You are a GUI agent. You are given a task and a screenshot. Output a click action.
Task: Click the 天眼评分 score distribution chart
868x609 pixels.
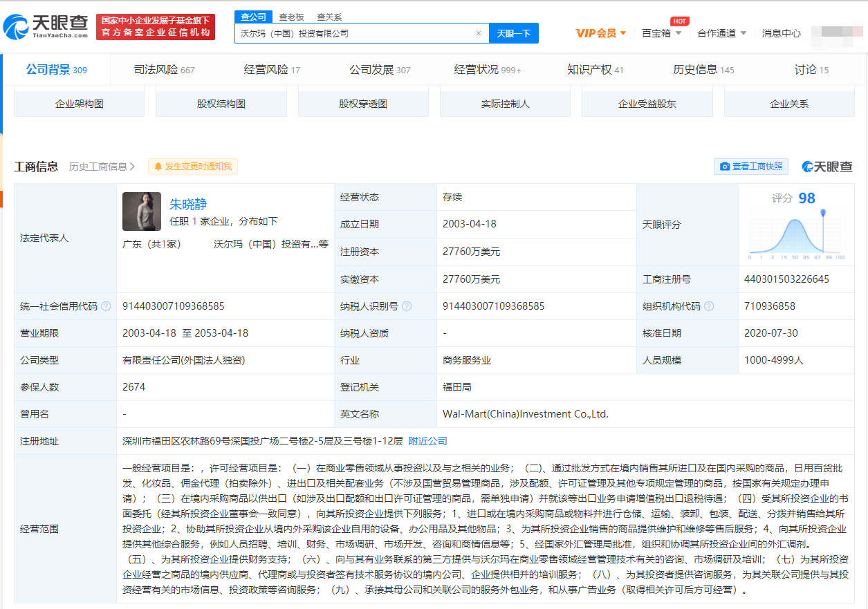(797, 235)
